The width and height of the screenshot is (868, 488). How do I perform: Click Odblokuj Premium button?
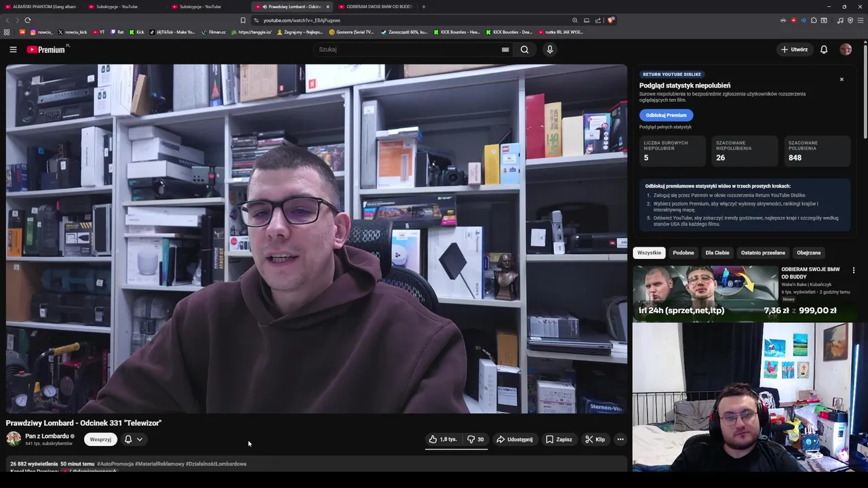tap(666, 115)
